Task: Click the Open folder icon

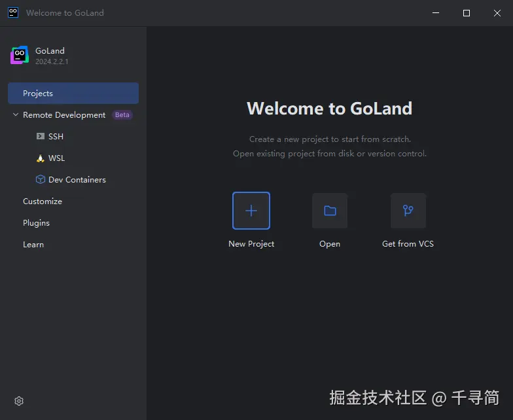Action: pyautogui.click(x=330, y=211)
